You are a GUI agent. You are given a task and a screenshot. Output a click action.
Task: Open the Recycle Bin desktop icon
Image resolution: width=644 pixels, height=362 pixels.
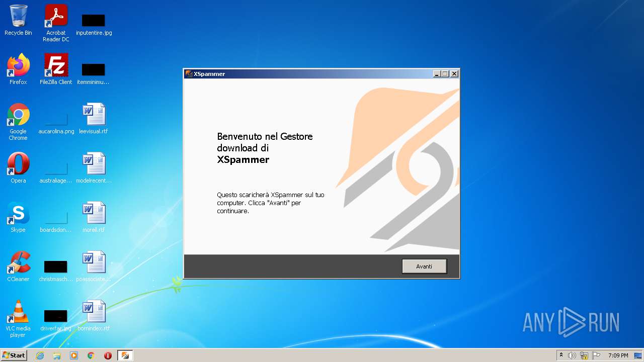point(18,20)
